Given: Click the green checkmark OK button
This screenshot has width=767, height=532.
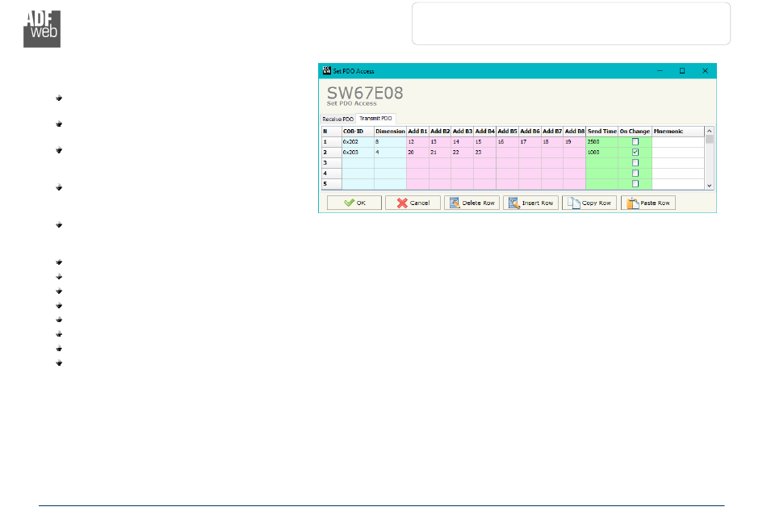Looking at the screenshot, I should point(354,203).
